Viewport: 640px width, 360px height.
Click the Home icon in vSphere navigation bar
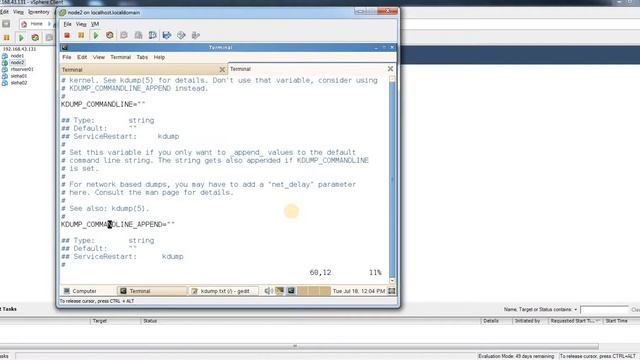[24, 24]
